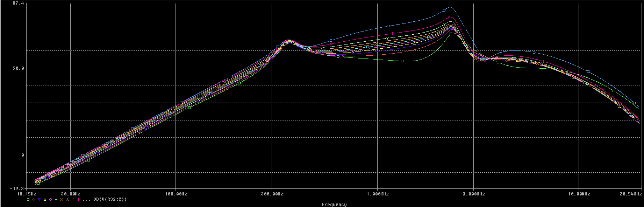Viewport: 644px width, 207px height.
Task: Click the 20.54KHz x-axis end label
Action: [x=631, y=194]
